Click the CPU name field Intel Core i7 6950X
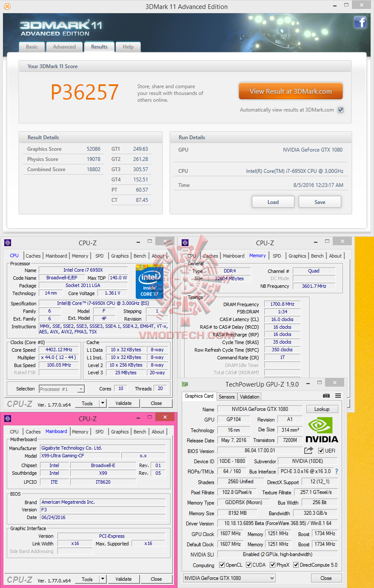Viewport: 374px width, 588px height. (x=83, y=270)
